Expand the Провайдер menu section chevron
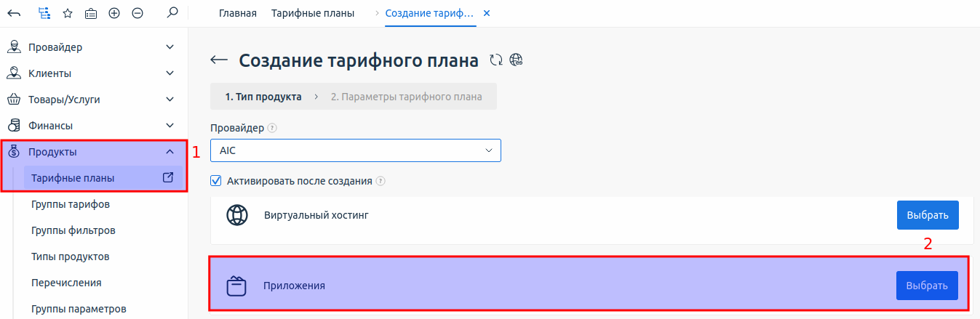This screenshot has height=319, width=980. (x=170, y=47)
